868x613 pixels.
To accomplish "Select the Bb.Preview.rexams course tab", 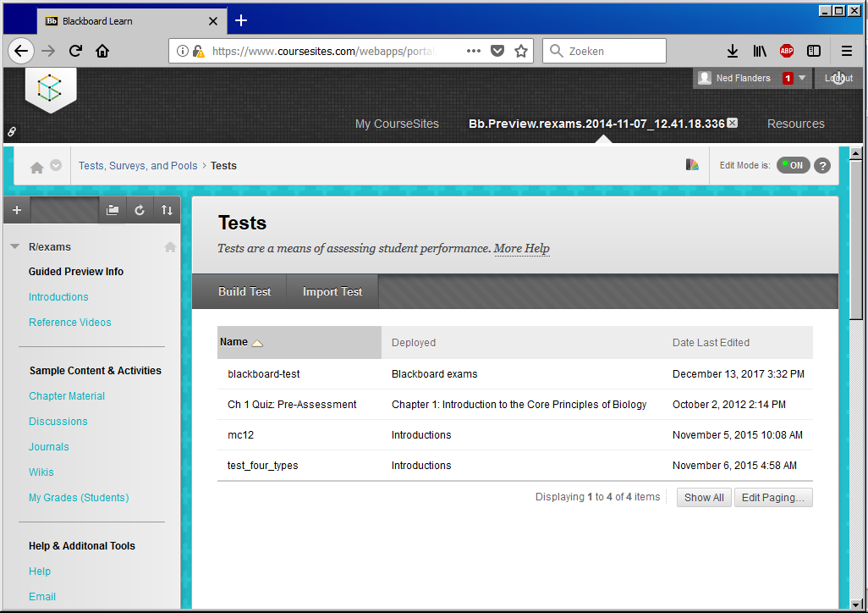I will [596, 124].
